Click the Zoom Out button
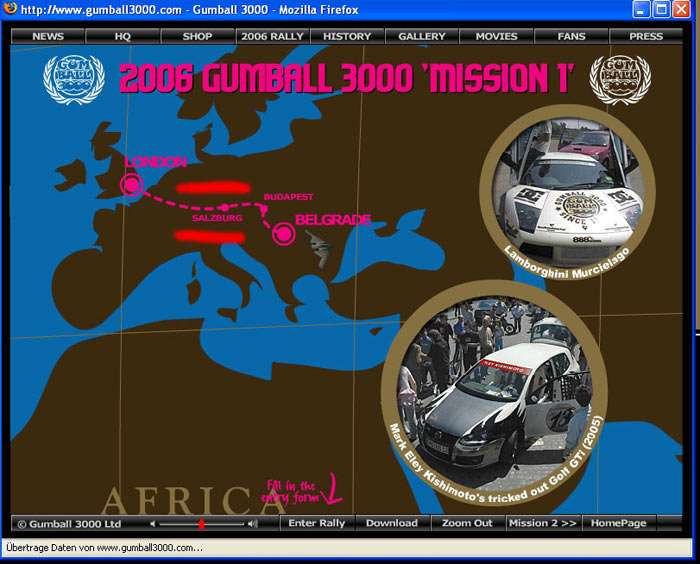 coord(467,523)
